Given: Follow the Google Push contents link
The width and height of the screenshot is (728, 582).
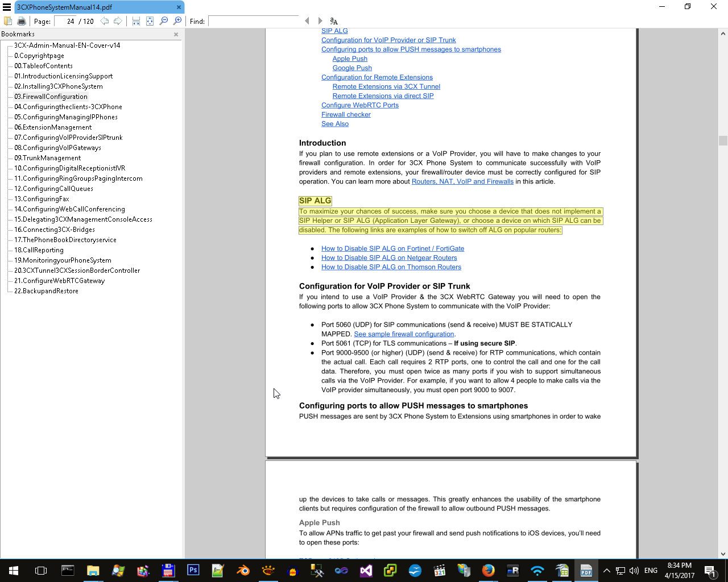Looking at the screenshot, I should tap(352, 68).
